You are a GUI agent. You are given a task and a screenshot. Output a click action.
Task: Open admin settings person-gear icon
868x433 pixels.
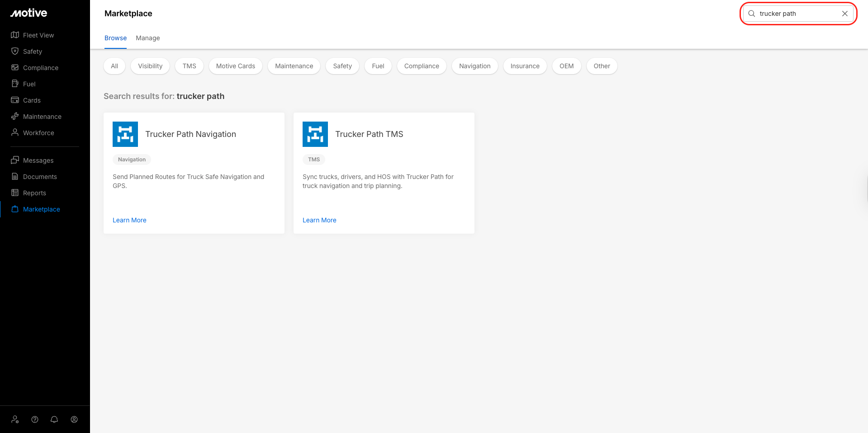(15, 419)
